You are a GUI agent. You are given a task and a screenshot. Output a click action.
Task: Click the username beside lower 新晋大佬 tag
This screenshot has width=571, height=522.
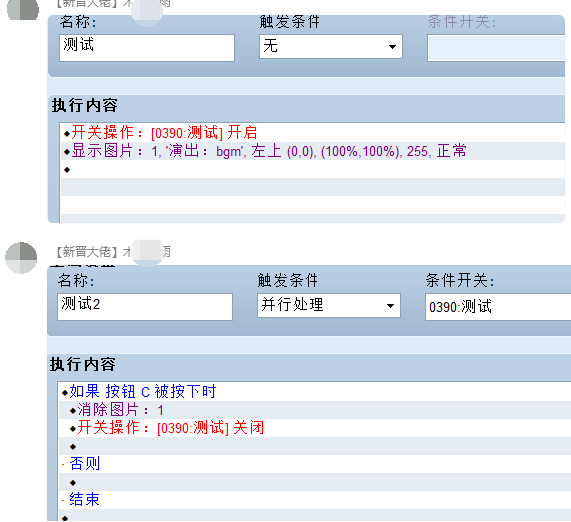pyautogui.click(x=147, y=252)
